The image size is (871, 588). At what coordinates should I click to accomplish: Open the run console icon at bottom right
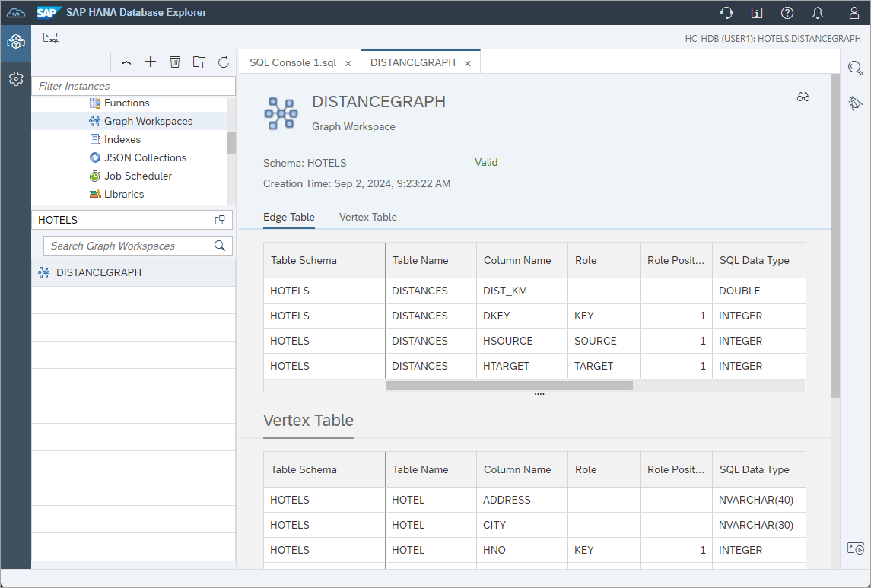pyautogui.click(x=856, y=548)
